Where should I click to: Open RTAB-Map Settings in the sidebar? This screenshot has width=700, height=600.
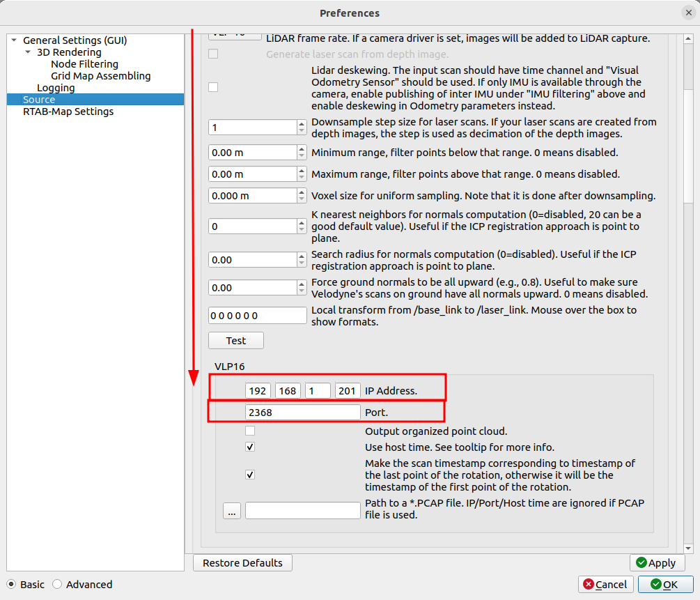tap(68, 111)
